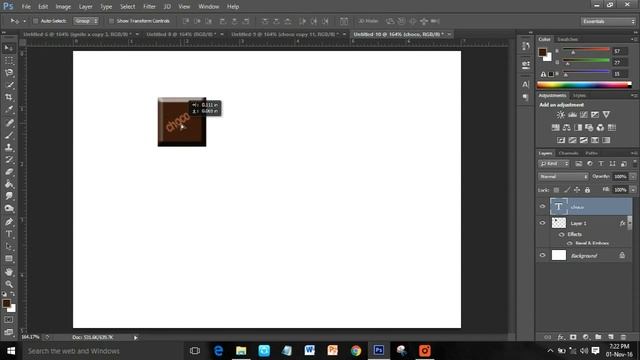Click the Opacity value field
Screen dimensions: 640x360
pyautogui.click(x=620, y=177)
